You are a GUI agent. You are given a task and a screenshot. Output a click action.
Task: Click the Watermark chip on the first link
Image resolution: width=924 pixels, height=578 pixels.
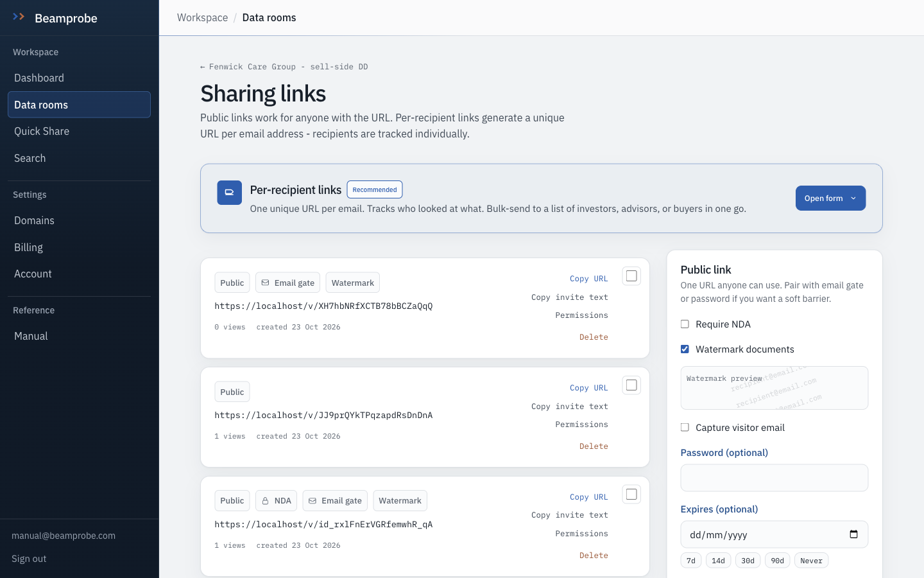coord(353,283)
